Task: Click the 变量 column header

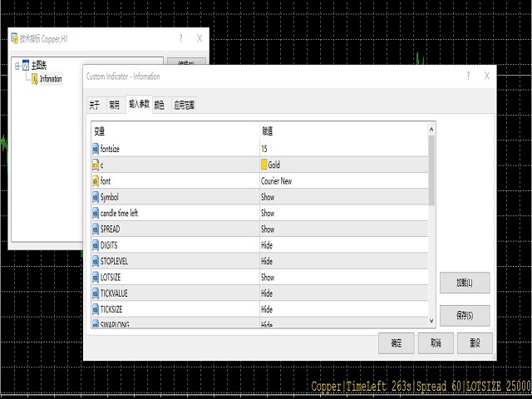Action: tap(175, 131)
